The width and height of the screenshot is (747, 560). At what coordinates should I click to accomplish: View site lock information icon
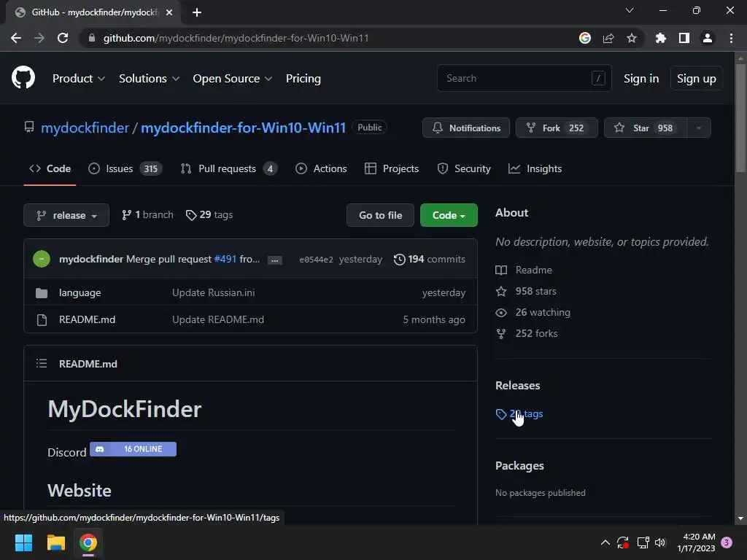tap(92, 38)
